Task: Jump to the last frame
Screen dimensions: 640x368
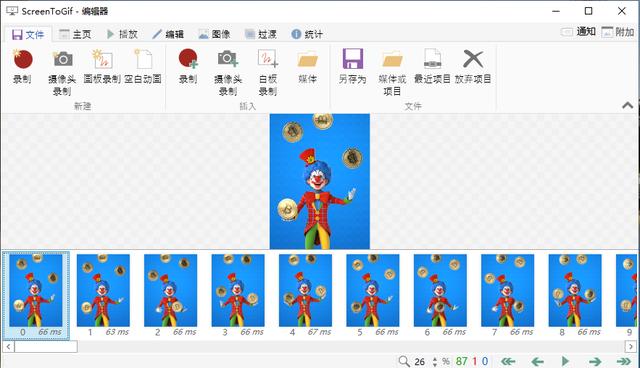Action: (623, 361)
